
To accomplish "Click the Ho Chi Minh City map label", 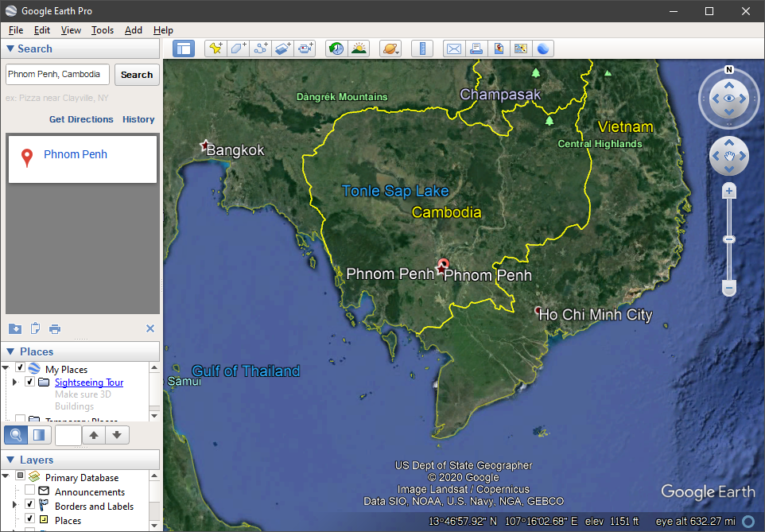I will pyautogui.click(x=595, y=315).
